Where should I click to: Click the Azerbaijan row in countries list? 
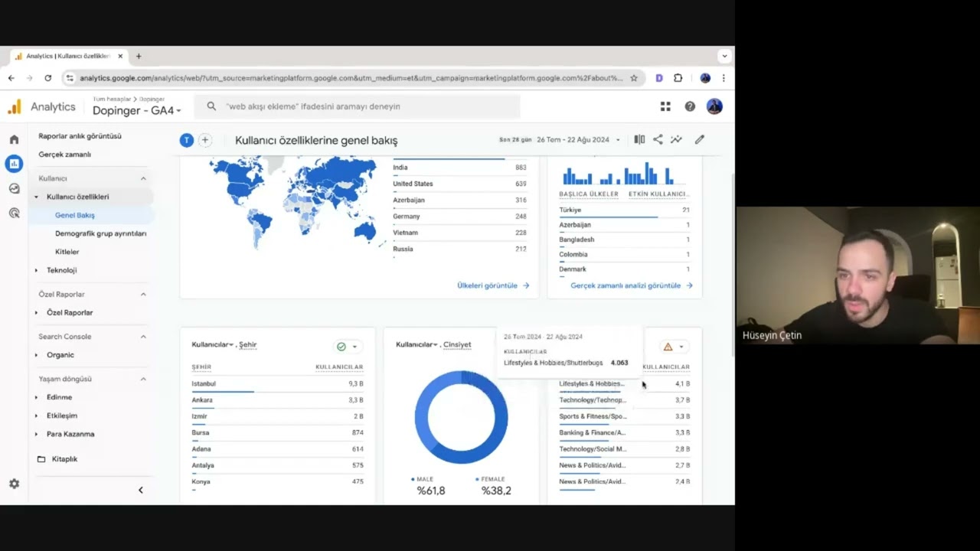point(459,201)
